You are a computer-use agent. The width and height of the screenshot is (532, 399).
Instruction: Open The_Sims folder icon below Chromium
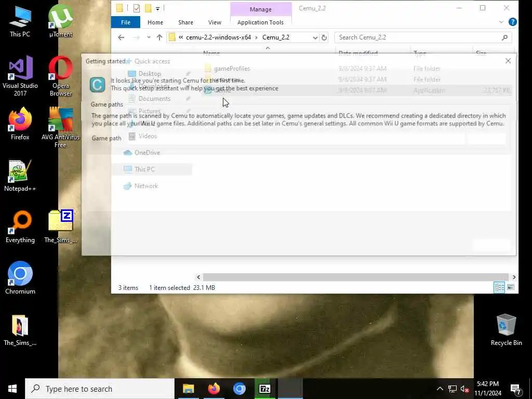pyautogui.click(x=20, y=330)
